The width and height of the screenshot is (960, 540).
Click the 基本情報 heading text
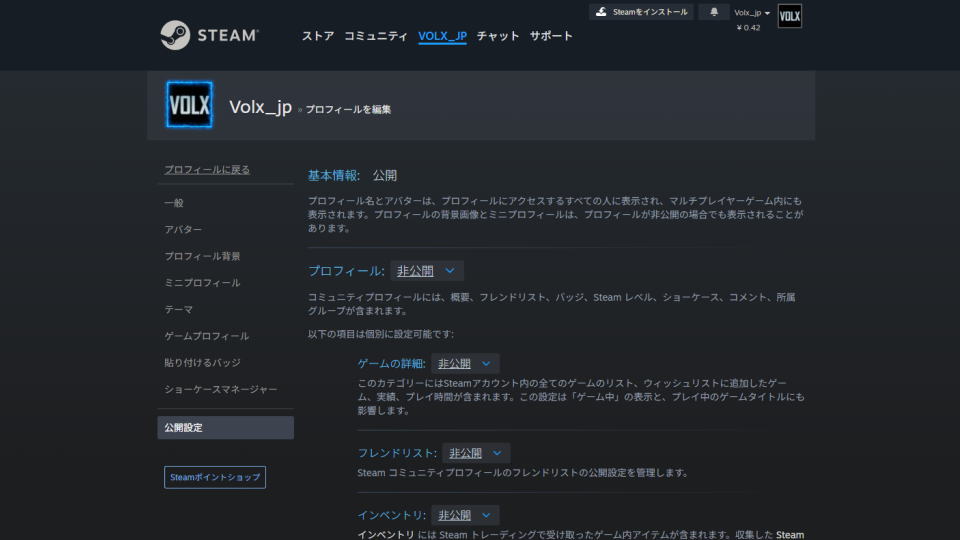(333, 176)
